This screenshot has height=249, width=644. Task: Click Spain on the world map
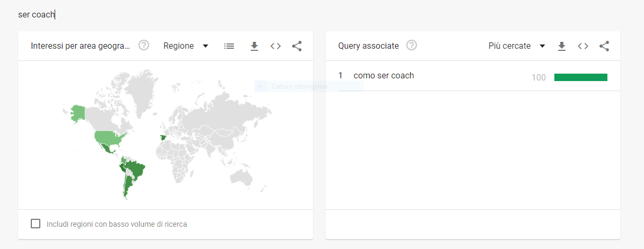coord(162,138)
